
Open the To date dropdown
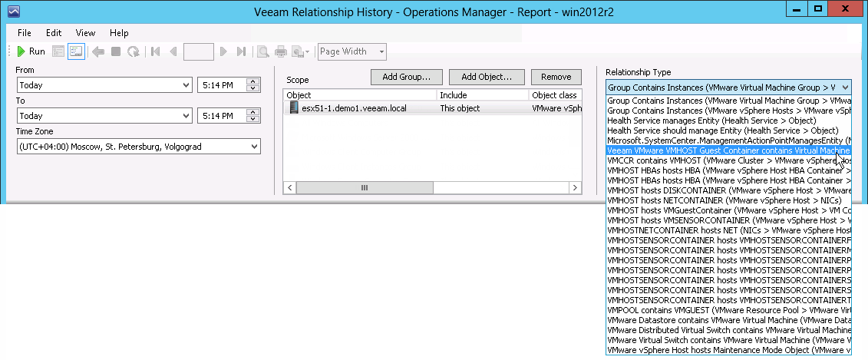104,116
